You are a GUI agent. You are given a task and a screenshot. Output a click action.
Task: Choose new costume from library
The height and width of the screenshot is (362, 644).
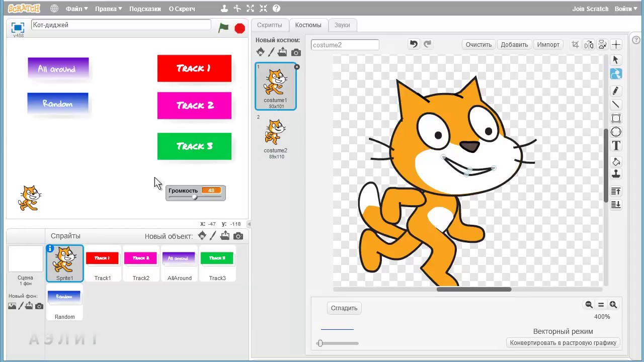pyautogui.click(x=260, y=52)
